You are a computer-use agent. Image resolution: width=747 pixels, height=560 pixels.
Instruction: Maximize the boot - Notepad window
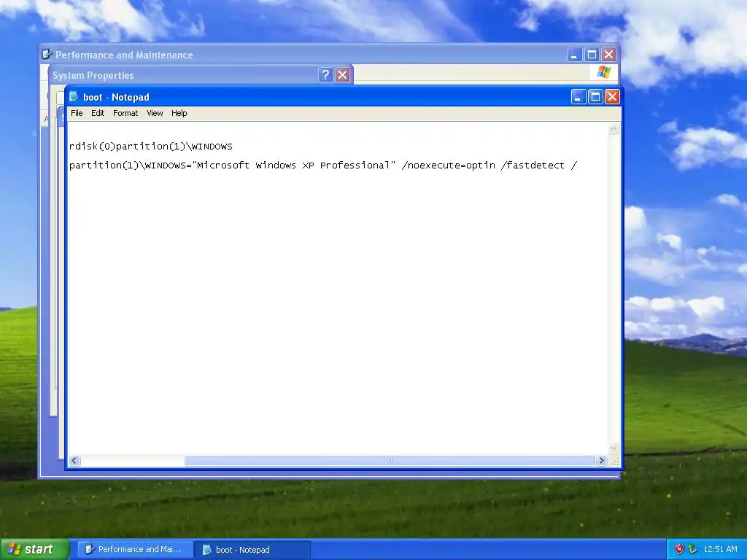coord(595,97)
